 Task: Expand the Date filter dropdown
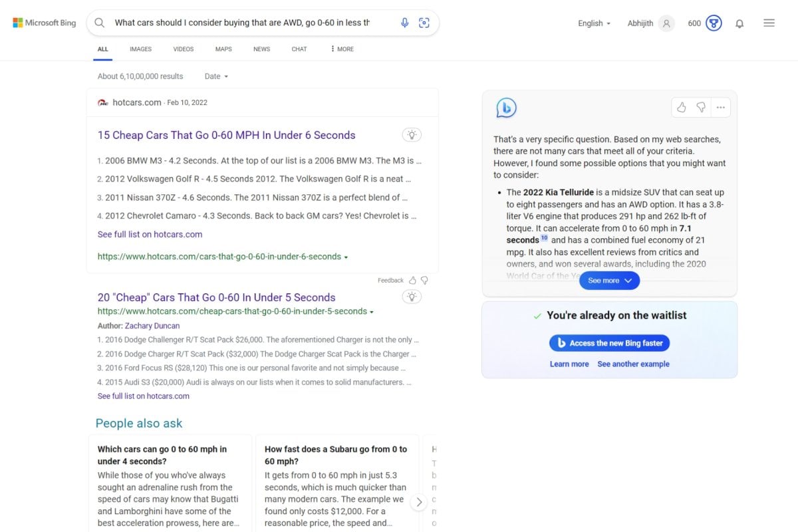coord(216,76)
